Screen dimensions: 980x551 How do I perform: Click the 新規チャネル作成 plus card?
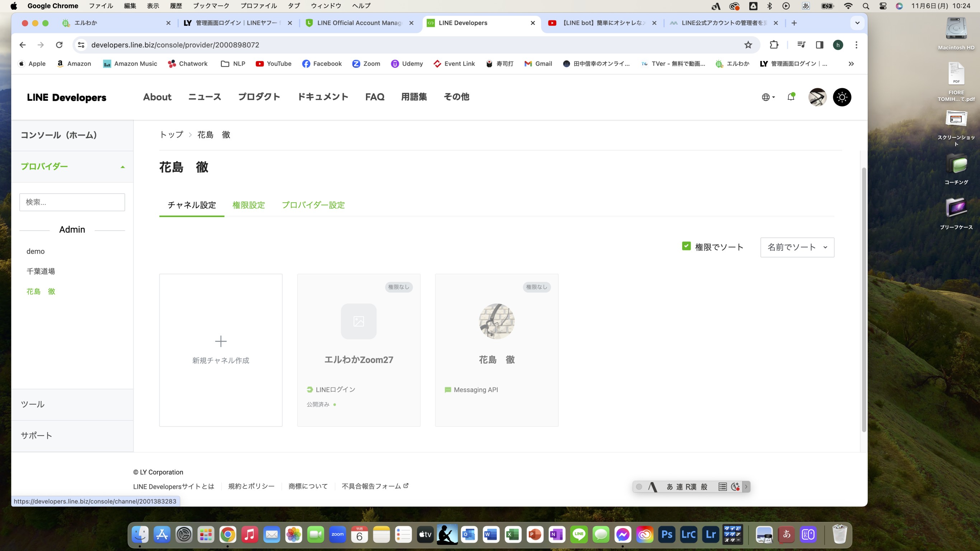coord(221,350)
